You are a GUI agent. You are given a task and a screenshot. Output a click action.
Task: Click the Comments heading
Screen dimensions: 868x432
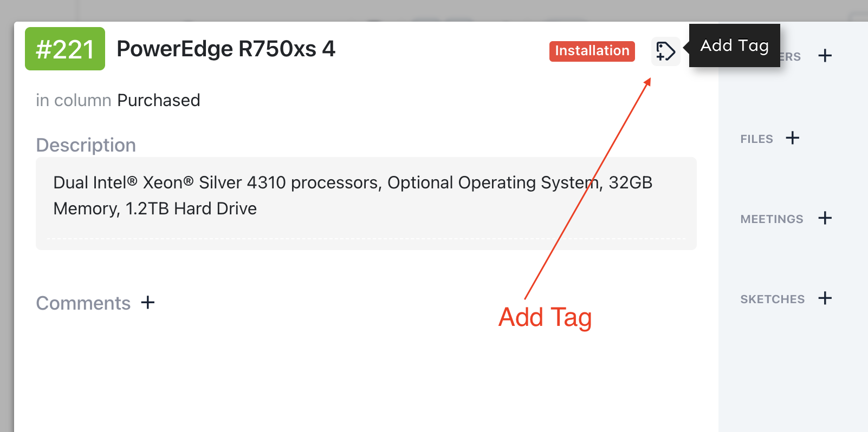pyautogui.click(x=83, y=303)
